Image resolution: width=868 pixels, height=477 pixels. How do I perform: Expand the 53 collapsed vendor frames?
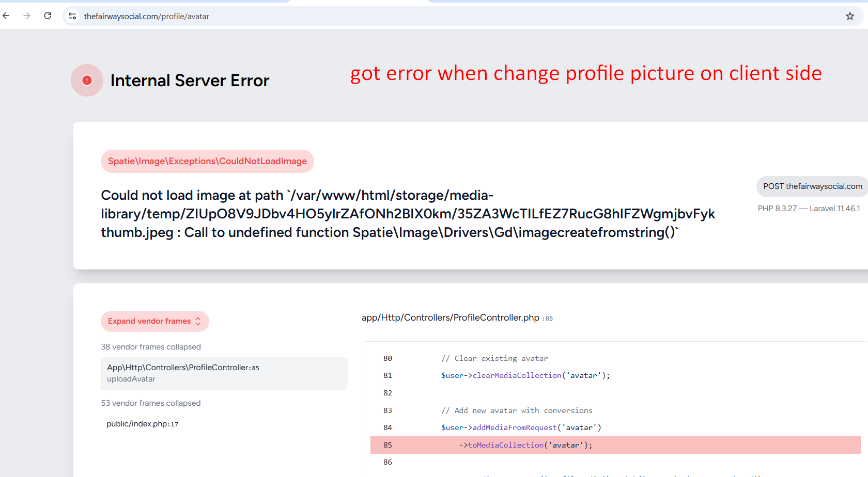pos(151,403)
